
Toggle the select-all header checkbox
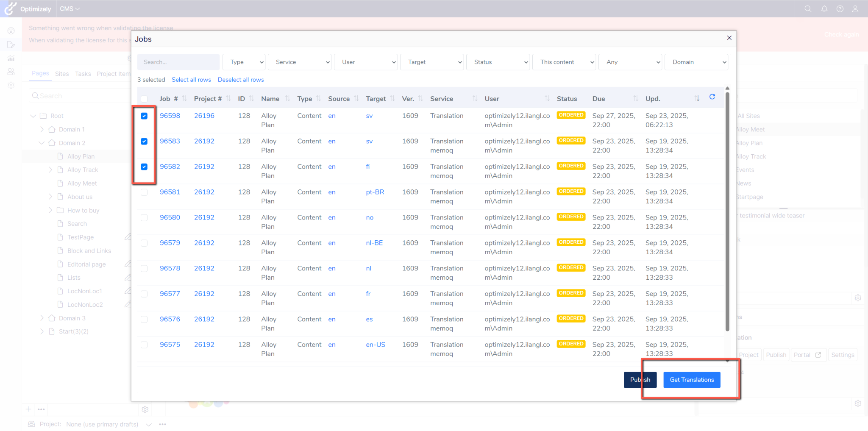[x=144, y=99]
